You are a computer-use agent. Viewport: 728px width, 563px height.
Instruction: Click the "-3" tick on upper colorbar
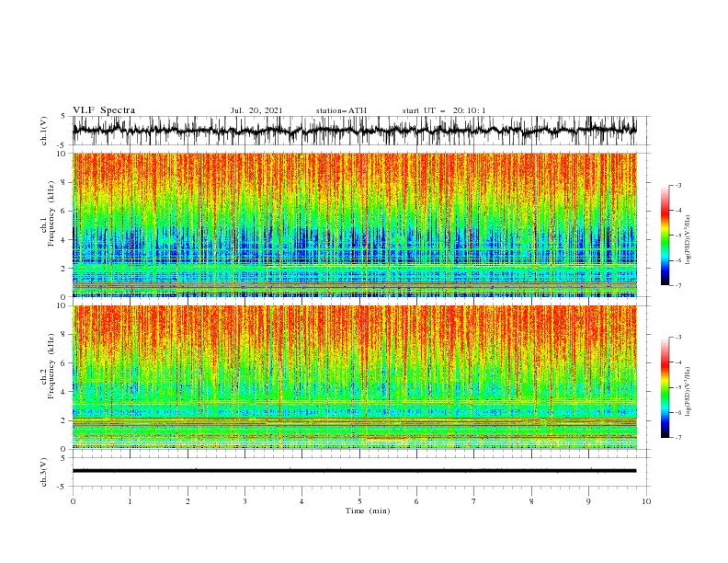677,185
